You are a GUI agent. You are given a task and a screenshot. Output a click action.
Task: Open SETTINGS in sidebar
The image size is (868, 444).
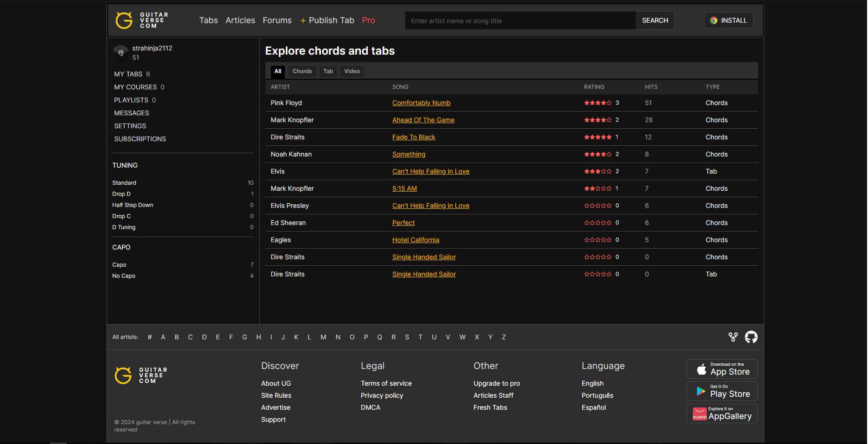click(x=130, y=126)
